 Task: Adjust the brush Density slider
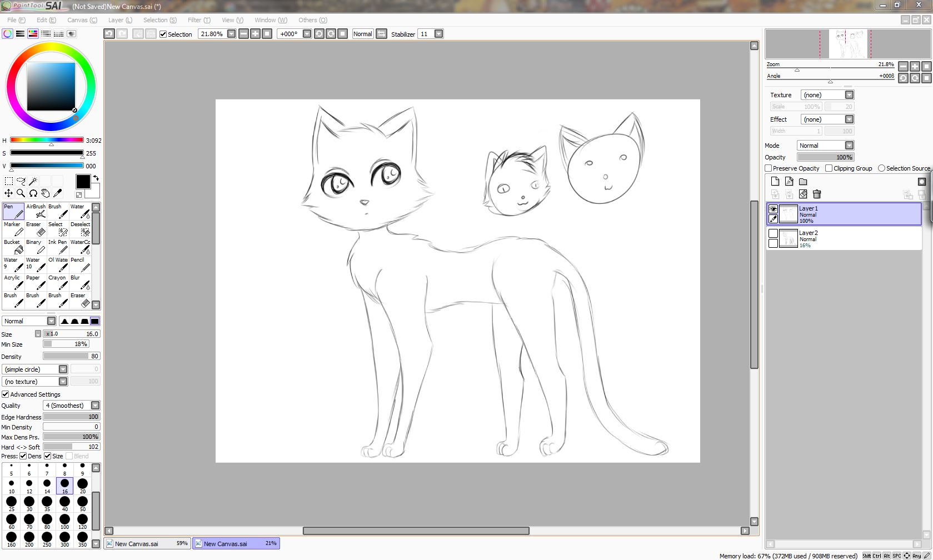pyautogui.click(x=72, y=356)
